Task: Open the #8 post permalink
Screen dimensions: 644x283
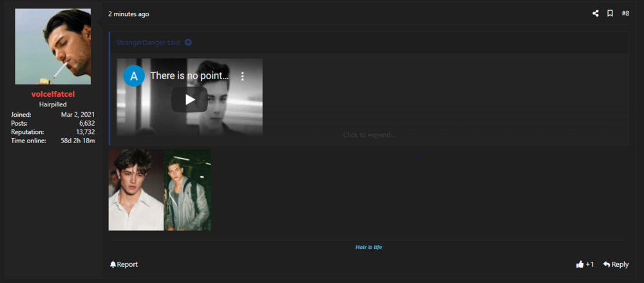Action: 625,14
